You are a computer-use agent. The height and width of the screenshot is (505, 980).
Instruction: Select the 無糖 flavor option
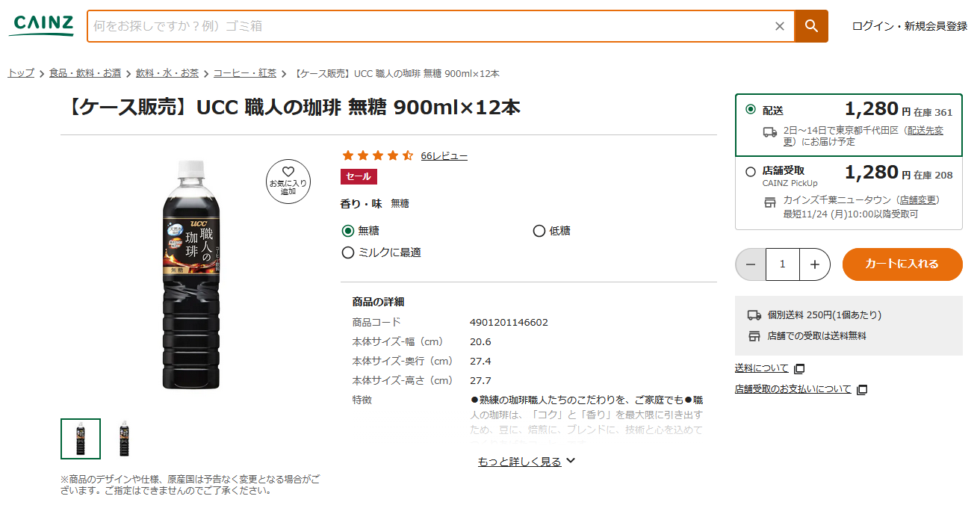coord(347,231)
